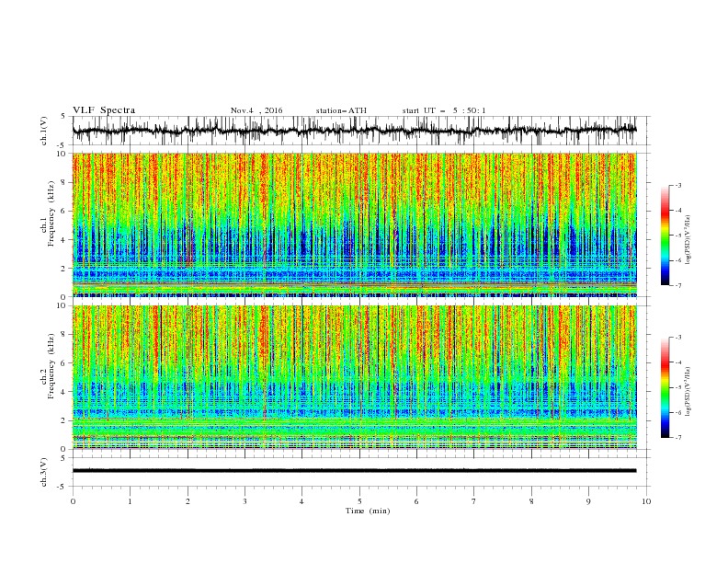Click the ch.3 voltage waveform band

[x=354, y=471]
